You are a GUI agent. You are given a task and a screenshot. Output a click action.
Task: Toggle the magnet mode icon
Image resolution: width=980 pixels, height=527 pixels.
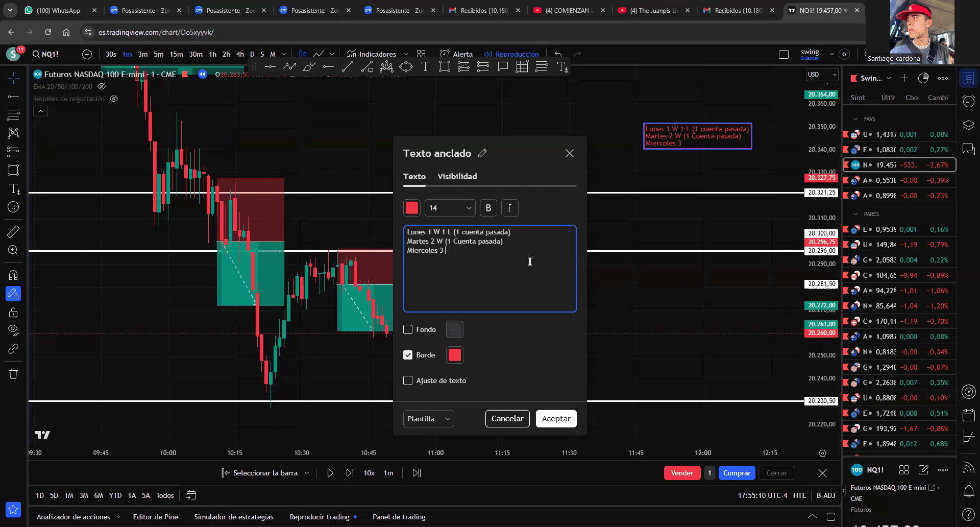13,275
